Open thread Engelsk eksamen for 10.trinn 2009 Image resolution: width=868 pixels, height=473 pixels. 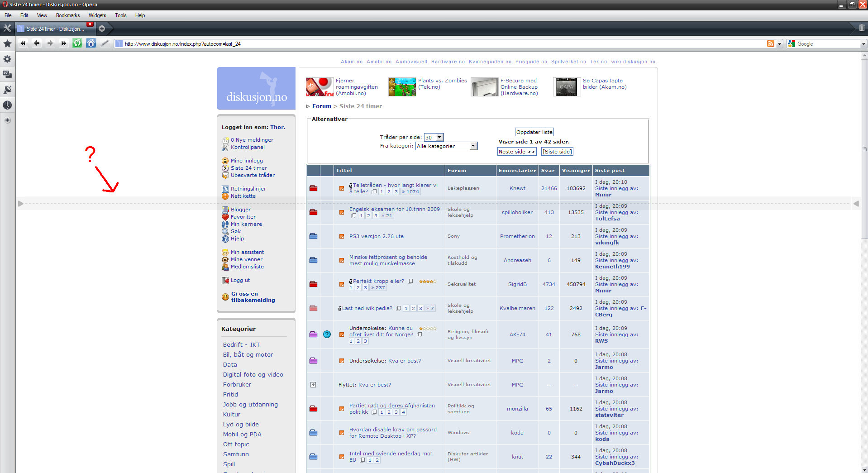coord(395,209)
